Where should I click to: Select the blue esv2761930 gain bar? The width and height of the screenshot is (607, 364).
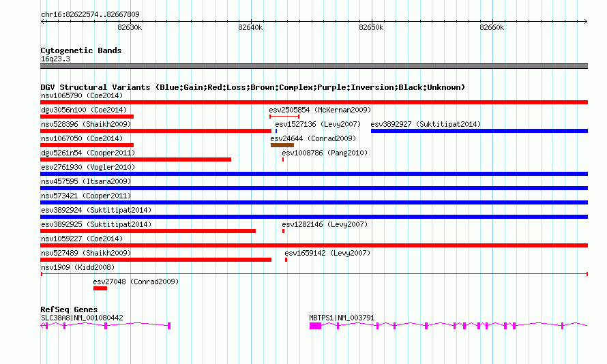click(314, 174)
